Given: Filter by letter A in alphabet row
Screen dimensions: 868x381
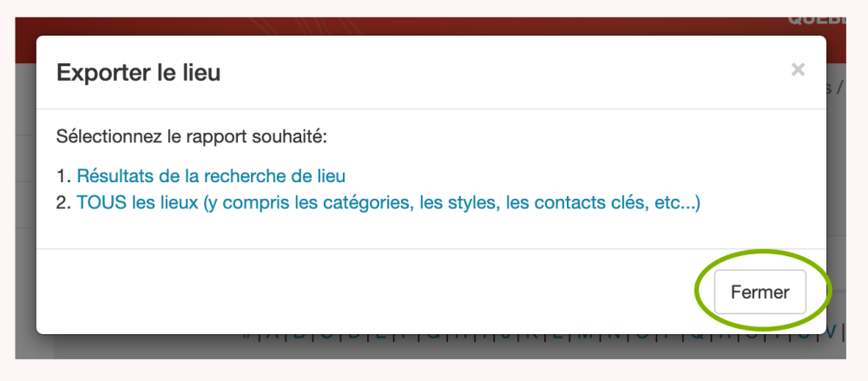Looking at the screenshot, I should (x=273, y=332).
